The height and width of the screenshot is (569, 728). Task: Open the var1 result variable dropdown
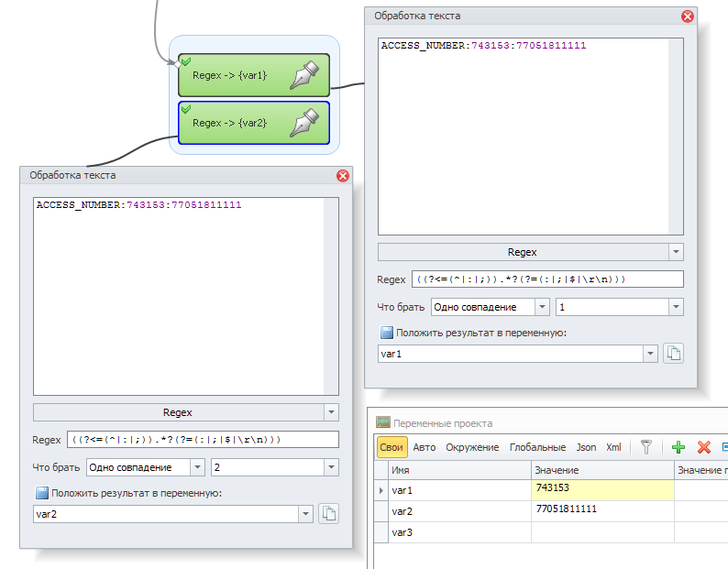650,354
